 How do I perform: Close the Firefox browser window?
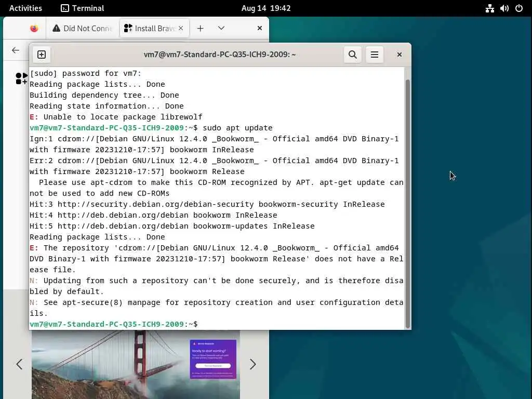coord(260,28)
